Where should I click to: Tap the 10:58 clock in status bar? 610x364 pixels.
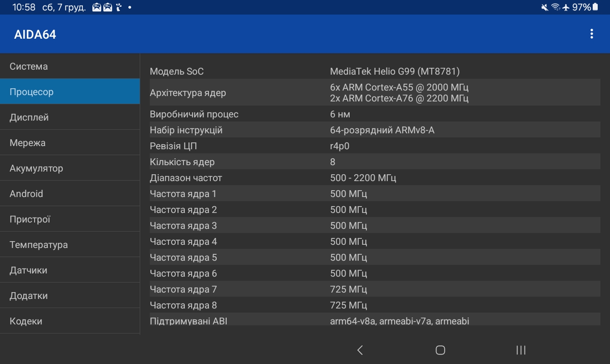pos(24,7)
